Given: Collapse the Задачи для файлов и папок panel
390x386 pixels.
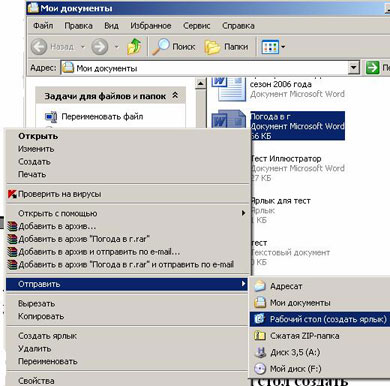Looking at the screenshot, I should [175, 96].
